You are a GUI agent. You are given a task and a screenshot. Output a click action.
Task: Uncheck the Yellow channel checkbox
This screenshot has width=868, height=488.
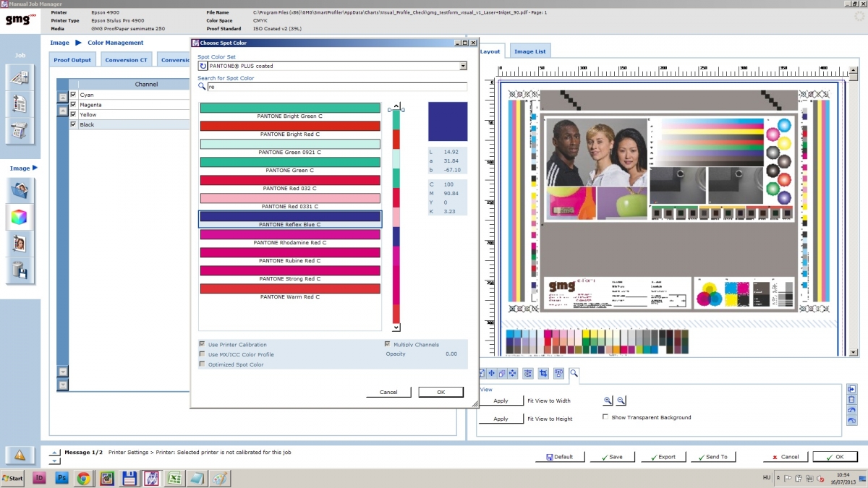(73, 114)
